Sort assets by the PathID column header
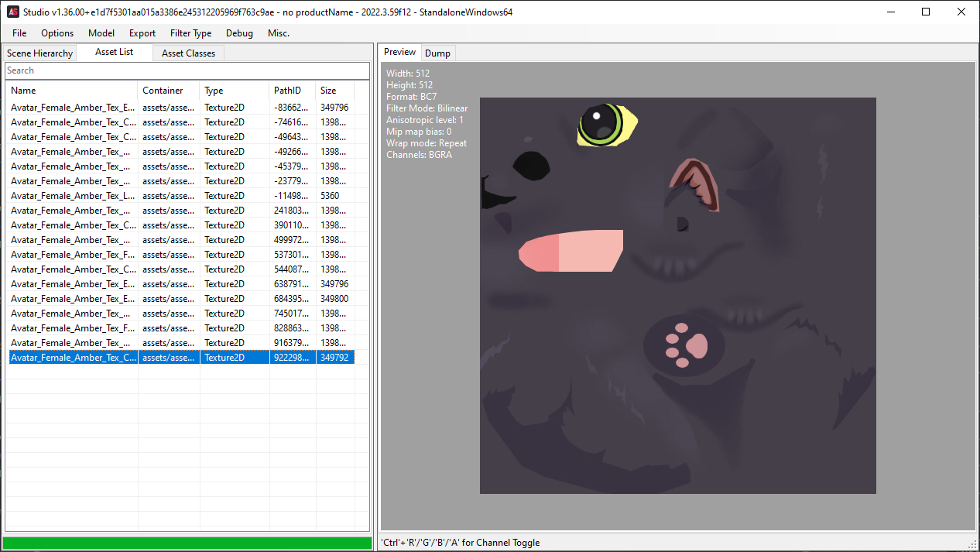The image size is (980, 552). pyautogui.click(x=293, y=91)
